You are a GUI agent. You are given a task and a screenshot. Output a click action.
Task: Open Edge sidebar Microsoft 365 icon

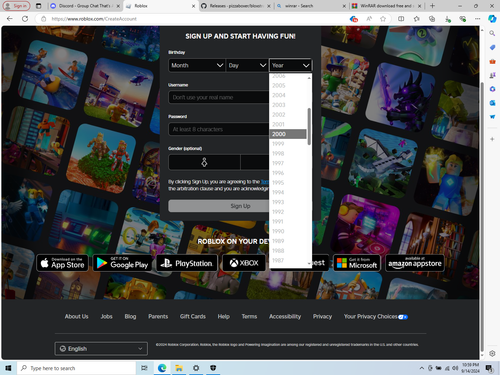(x=492, y=89)
